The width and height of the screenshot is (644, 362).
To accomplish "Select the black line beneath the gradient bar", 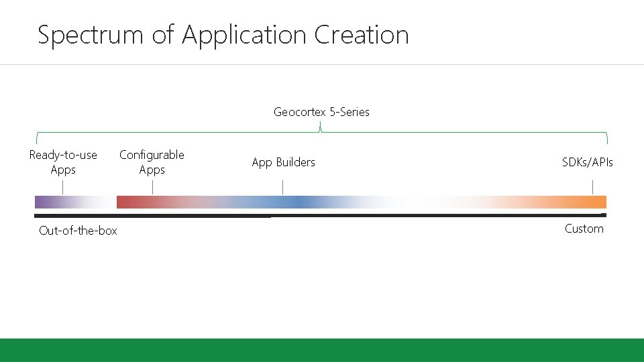I will tap(321, 215).
